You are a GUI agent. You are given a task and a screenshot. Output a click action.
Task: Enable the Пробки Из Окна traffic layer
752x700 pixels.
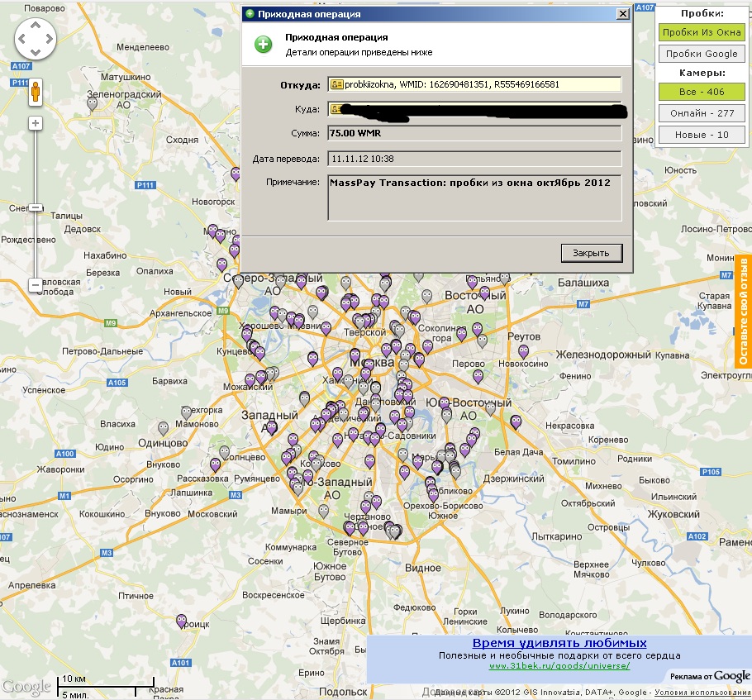click(702, 32)
